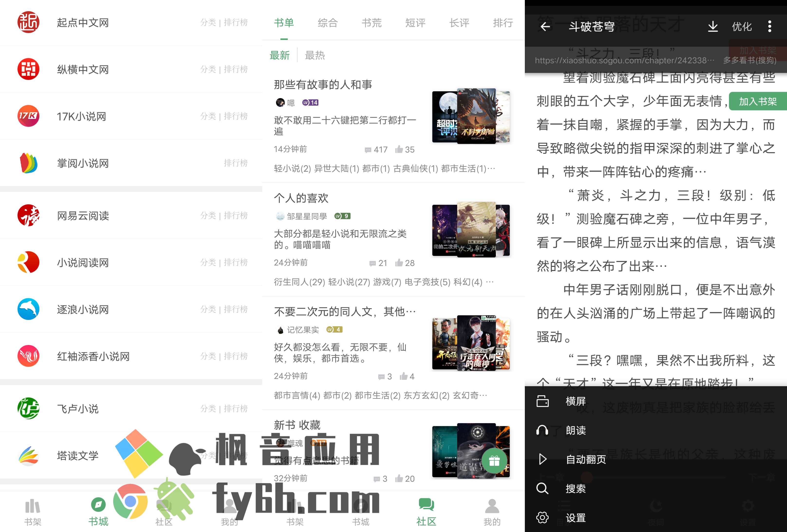This screenshot has width=787, height=532.
Task: Switch to 短评 tab
Action: click(x=415, y=23)
